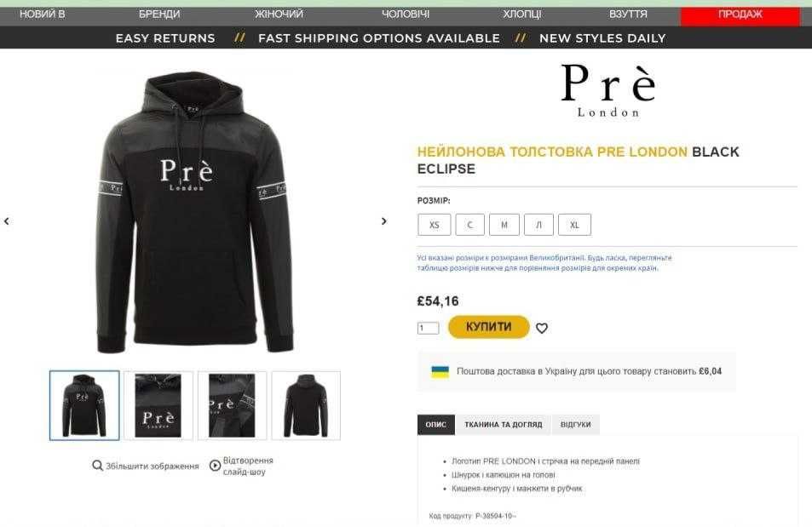Open the БРЕНДИ navigation menu
812x527 pixels.
(159, 14)
